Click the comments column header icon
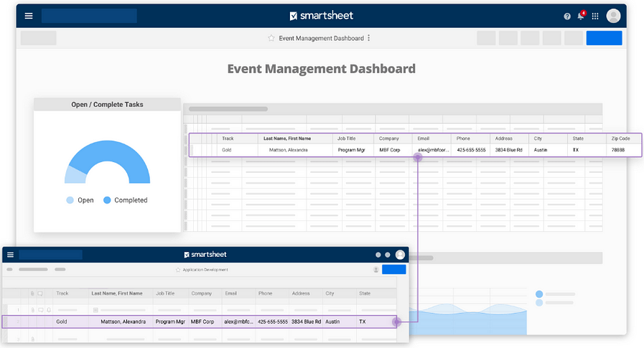This screenshot has width=644, height=348. click(39, 294)
